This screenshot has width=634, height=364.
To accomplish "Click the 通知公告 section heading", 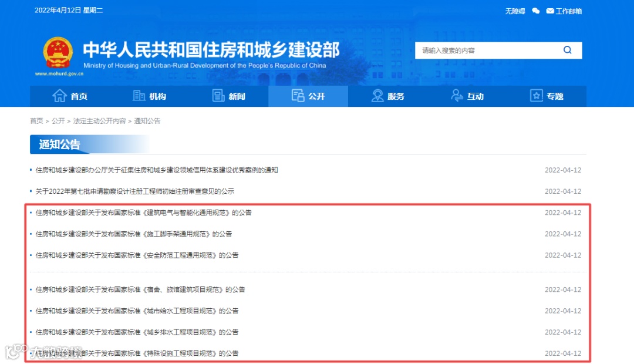I will (x=60, y=144).
